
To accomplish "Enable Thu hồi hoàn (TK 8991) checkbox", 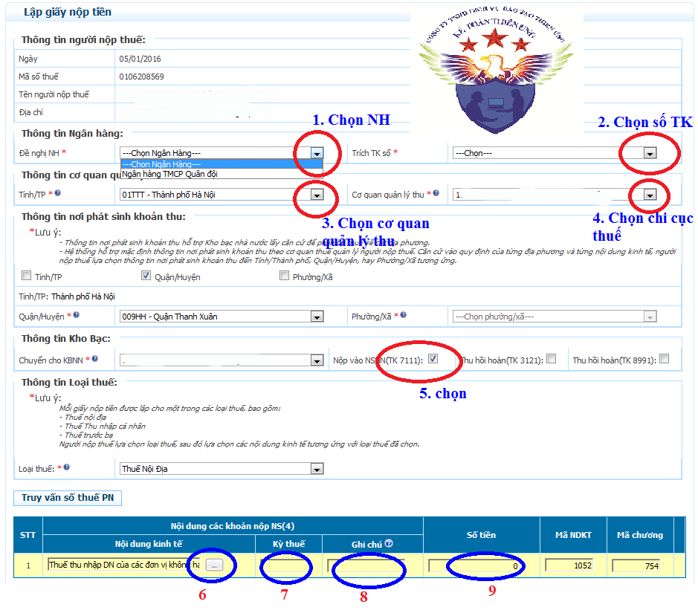I will point(664,359).
